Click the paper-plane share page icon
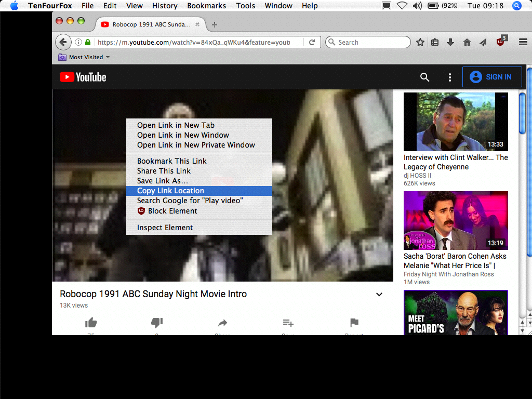The height and width of the screenshot is (399, 532). [x=483, y=43]
